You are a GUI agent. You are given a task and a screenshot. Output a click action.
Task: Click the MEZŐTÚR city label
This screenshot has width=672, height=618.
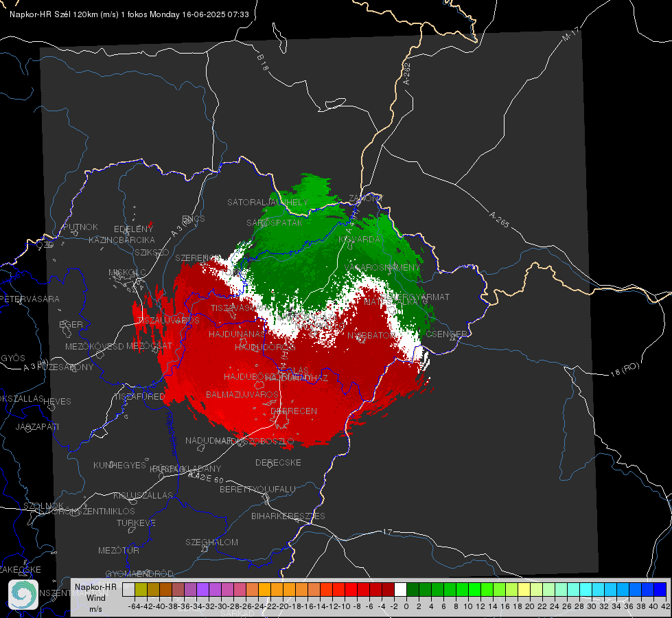[119, 550]
